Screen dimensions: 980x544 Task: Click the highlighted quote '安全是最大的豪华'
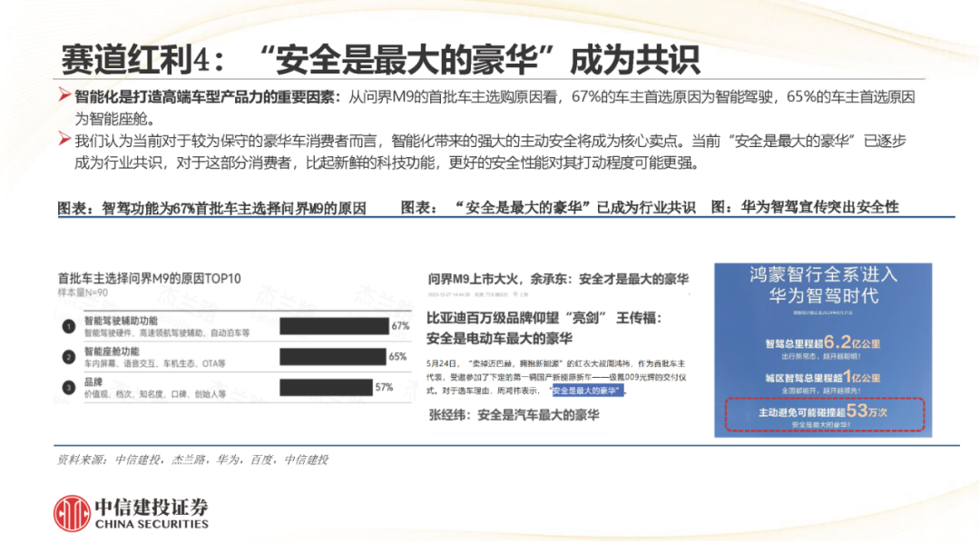[x=587, y=391]
